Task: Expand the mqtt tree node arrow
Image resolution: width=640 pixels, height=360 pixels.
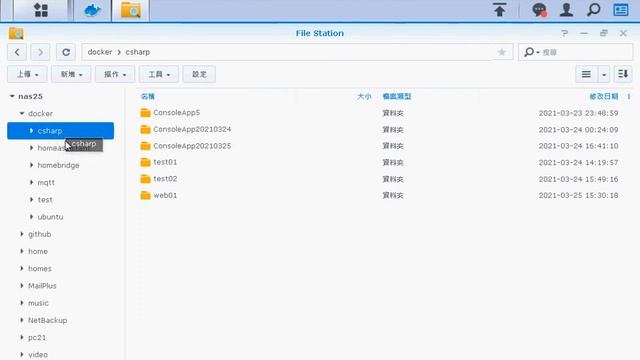Action: (x=31, y=182)
